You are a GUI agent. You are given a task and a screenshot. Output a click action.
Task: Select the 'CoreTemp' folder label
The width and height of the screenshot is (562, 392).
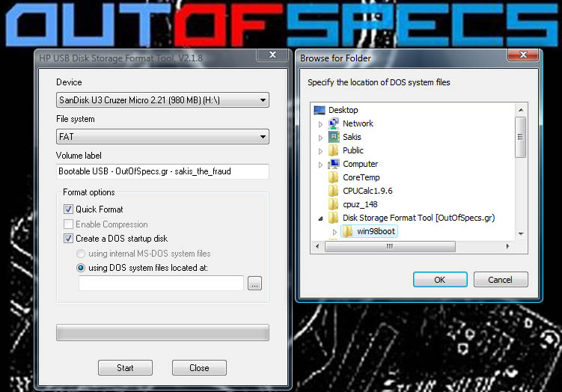click(361, 177)
